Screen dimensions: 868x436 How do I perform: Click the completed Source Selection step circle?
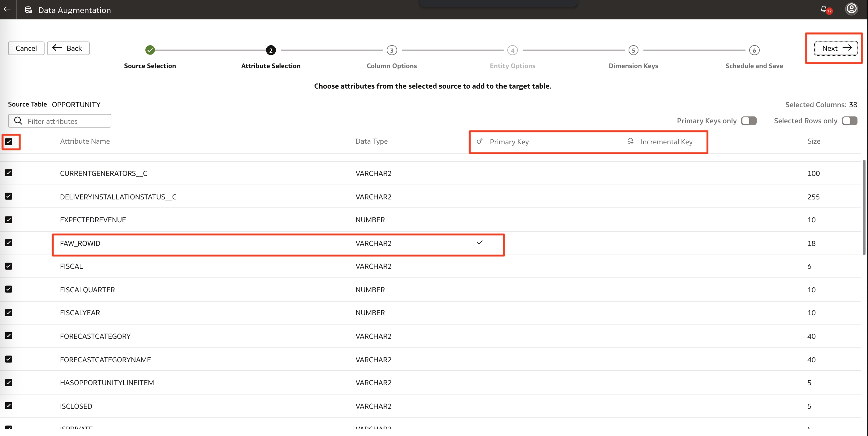(x=150, y=50)
